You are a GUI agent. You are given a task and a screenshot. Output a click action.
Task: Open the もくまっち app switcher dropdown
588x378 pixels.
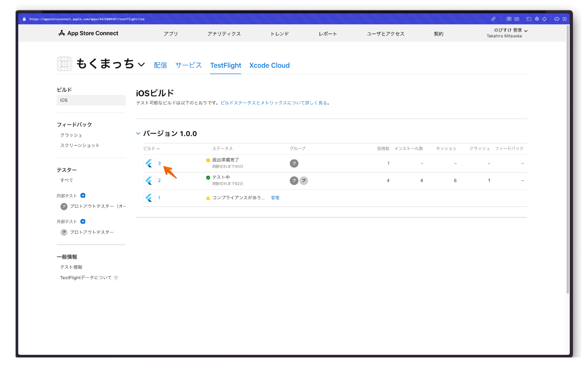coord(141,64)
